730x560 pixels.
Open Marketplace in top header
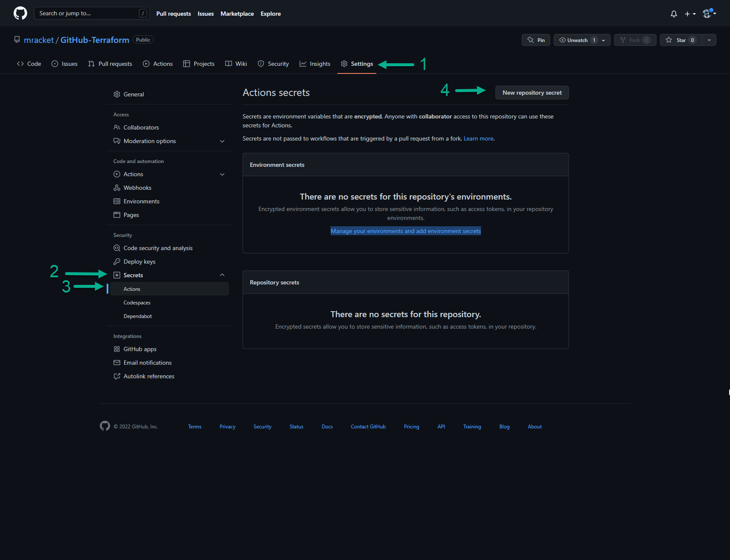[237, 14]
